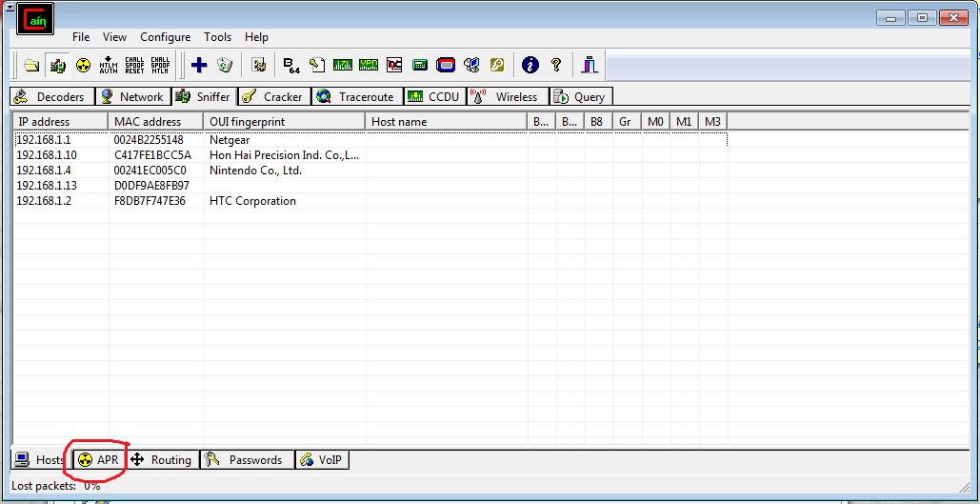Click the Exit door toolbar icon
Screen dimensions: 980x504
pos(590,65)
